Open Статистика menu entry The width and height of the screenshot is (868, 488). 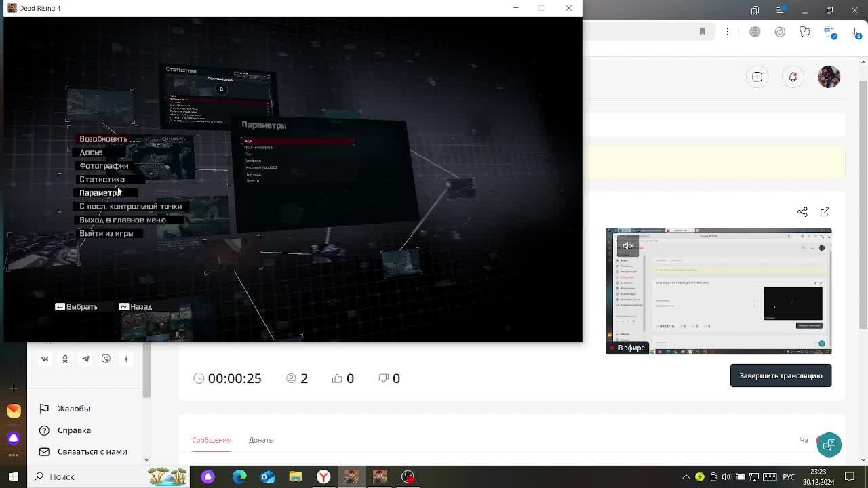(102, 180)
